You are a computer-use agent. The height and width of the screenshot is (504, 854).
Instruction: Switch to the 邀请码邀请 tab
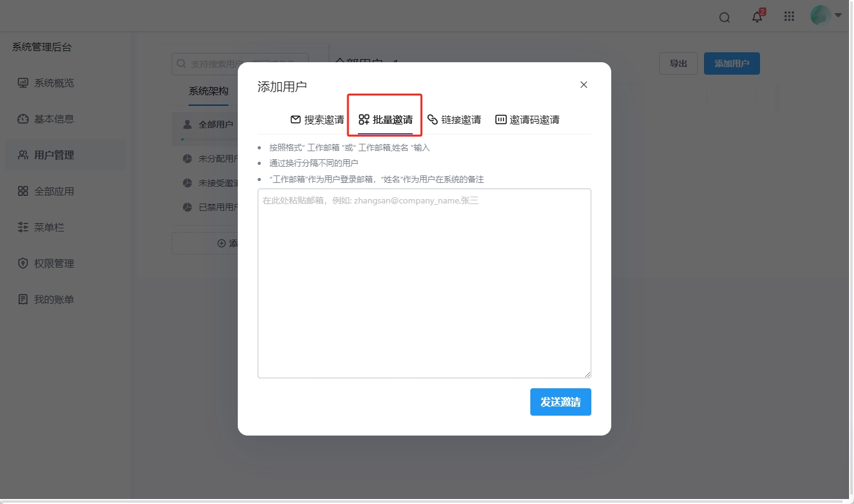(528, 119)
